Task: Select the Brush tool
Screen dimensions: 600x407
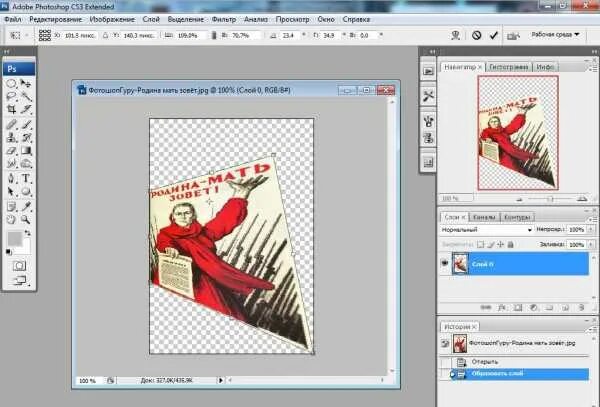Action: 26,124
